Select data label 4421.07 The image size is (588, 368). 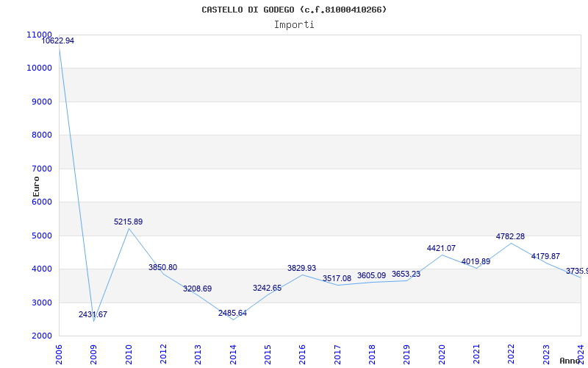(x=441, y=249)
